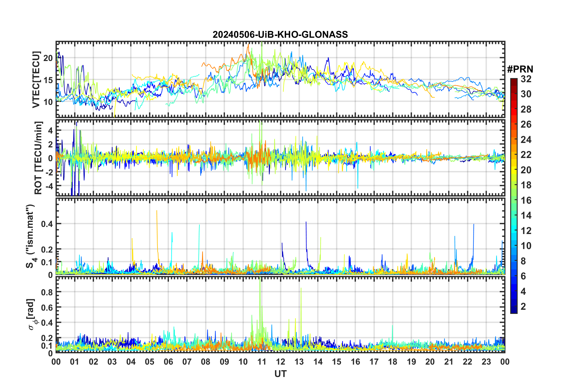Select the "#PRN" colorbar heading

[x=520, y=69]
